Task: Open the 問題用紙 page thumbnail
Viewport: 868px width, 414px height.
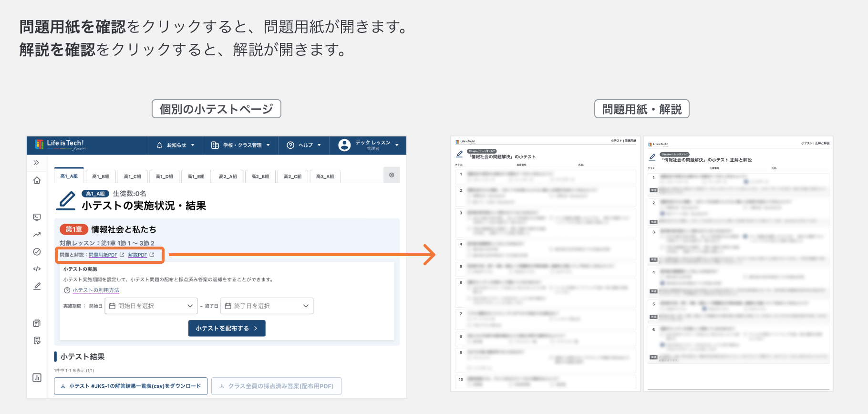Action: coord(546,264)
